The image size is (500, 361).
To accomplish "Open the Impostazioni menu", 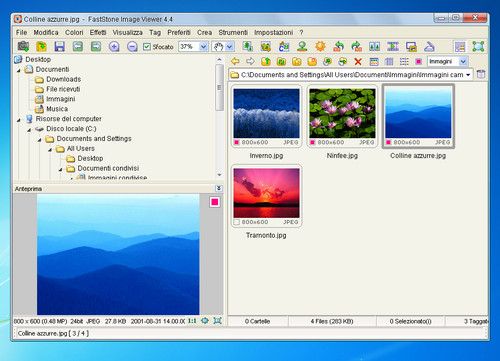I will 274,32.
